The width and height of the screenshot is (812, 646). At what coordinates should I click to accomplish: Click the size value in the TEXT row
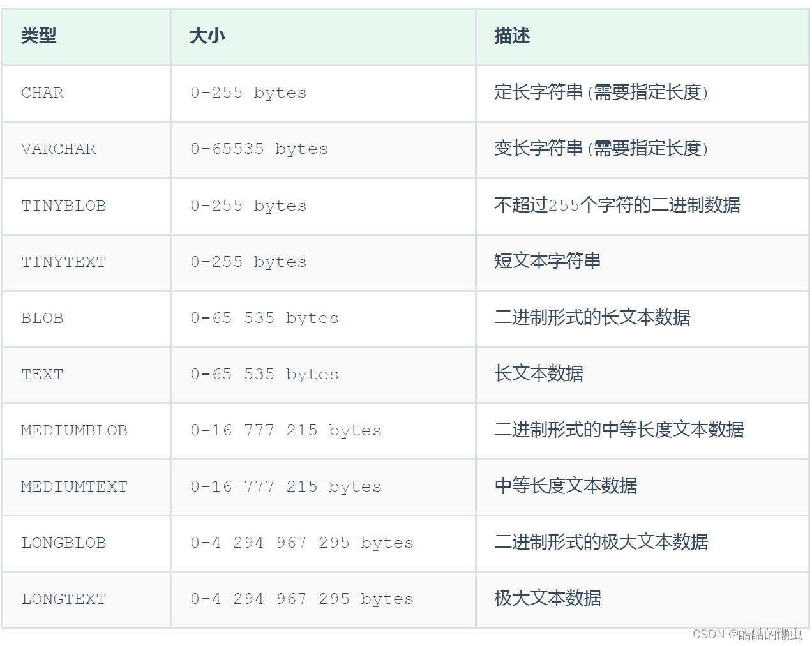coord(264,374)
